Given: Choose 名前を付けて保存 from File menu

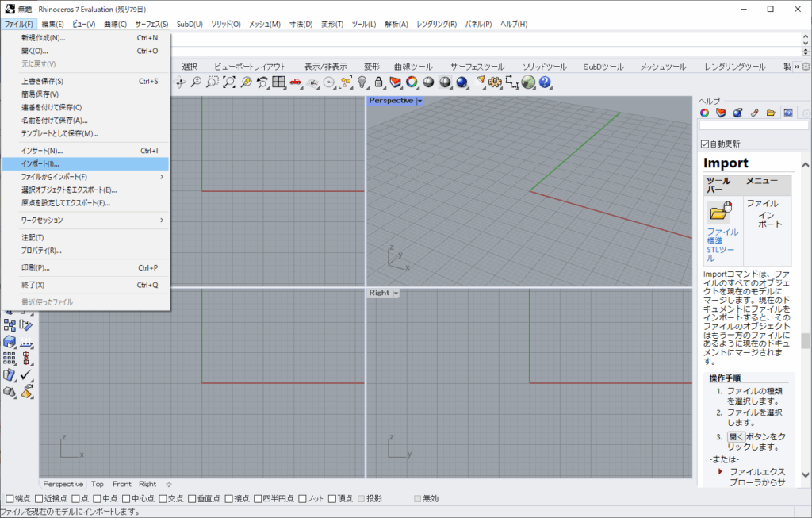Looking at the screenshot, I should [54, 121].
